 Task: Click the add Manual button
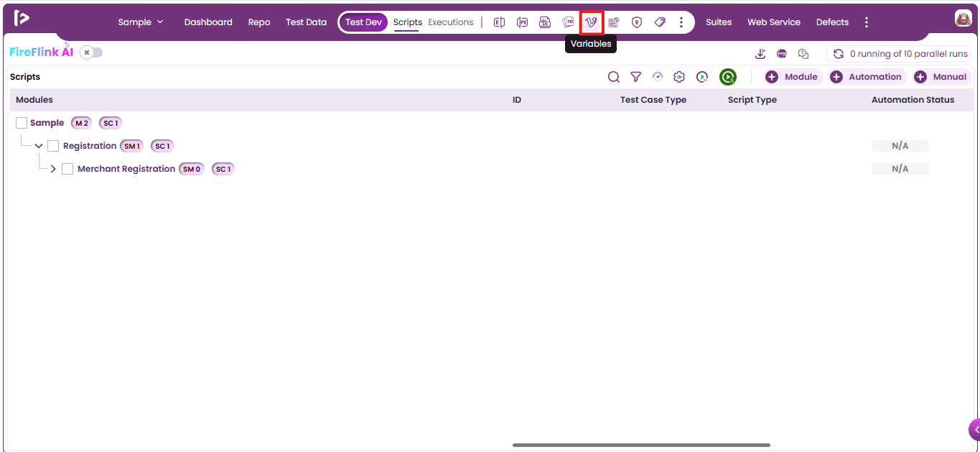941,77
